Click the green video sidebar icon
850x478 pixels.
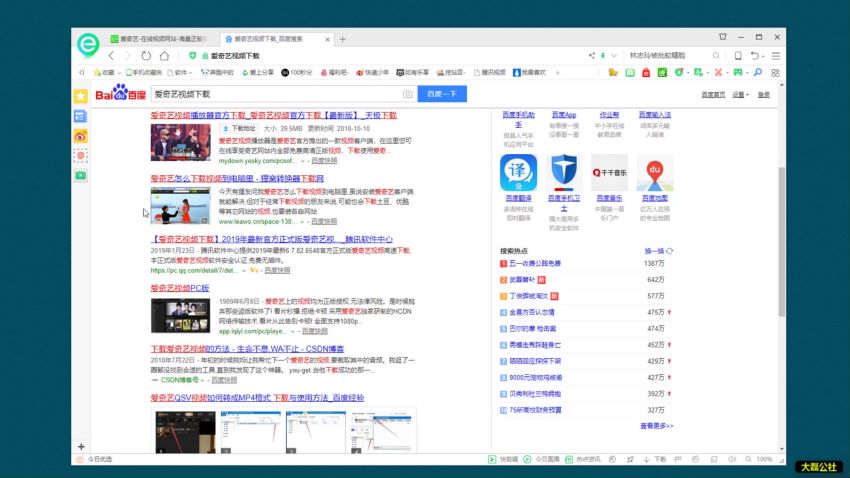tap(81, 176)
